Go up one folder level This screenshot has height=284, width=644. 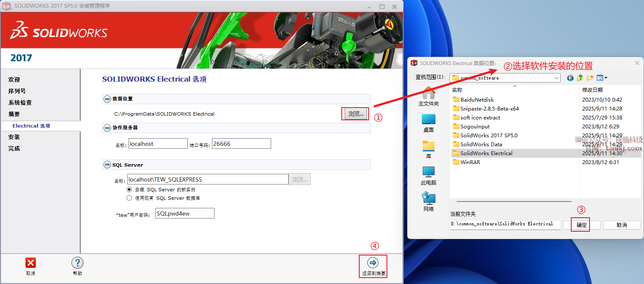point(580,78)
